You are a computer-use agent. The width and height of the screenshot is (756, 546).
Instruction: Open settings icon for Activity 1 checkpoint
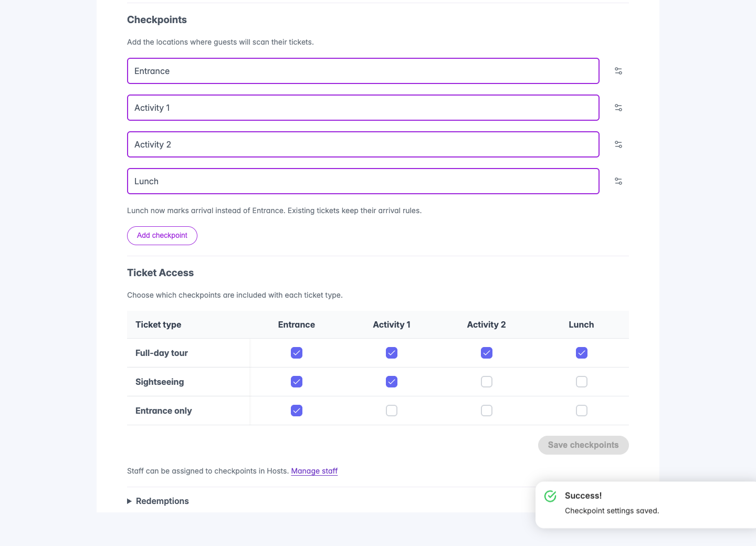pyautogui.click(x=618, y=108)
